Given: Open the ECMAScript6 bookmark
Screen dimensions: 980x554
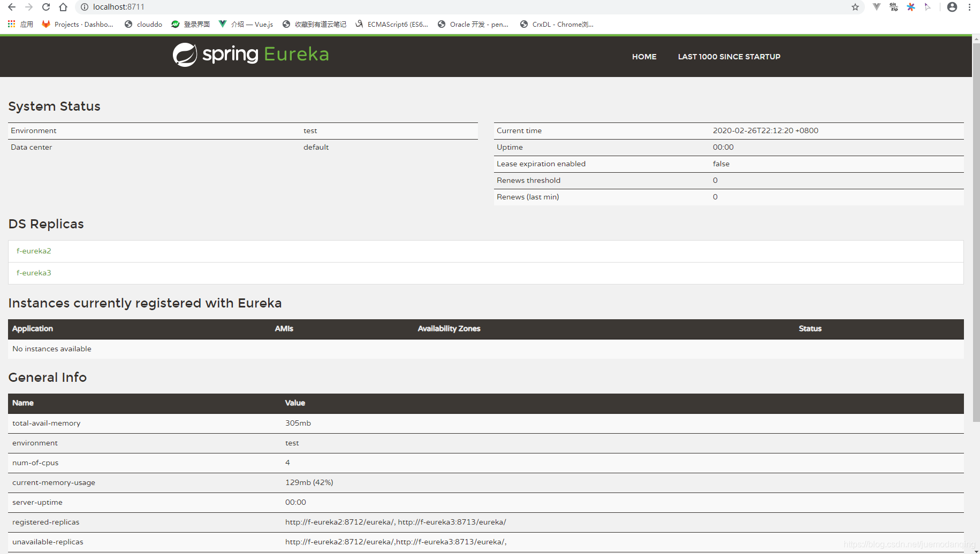Looking at the screenshot, I should tap(392, 24).
